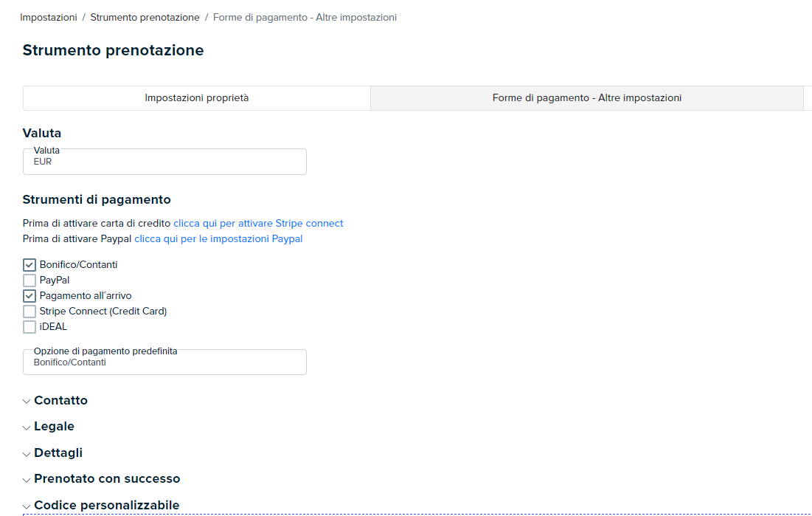This screenshot has width=812, height=516.
Task: Enable the PayPal checkbox
Action: (x=30, y=281)
